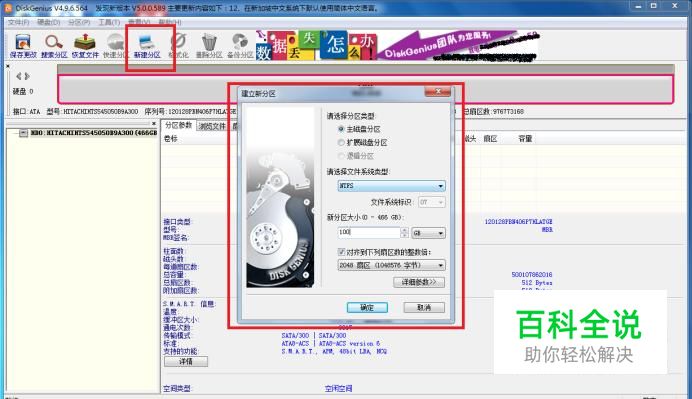692x399 pixels.
Task: Click the 格式化 (Format) toolbar icon
Action: tap(178, 46)
